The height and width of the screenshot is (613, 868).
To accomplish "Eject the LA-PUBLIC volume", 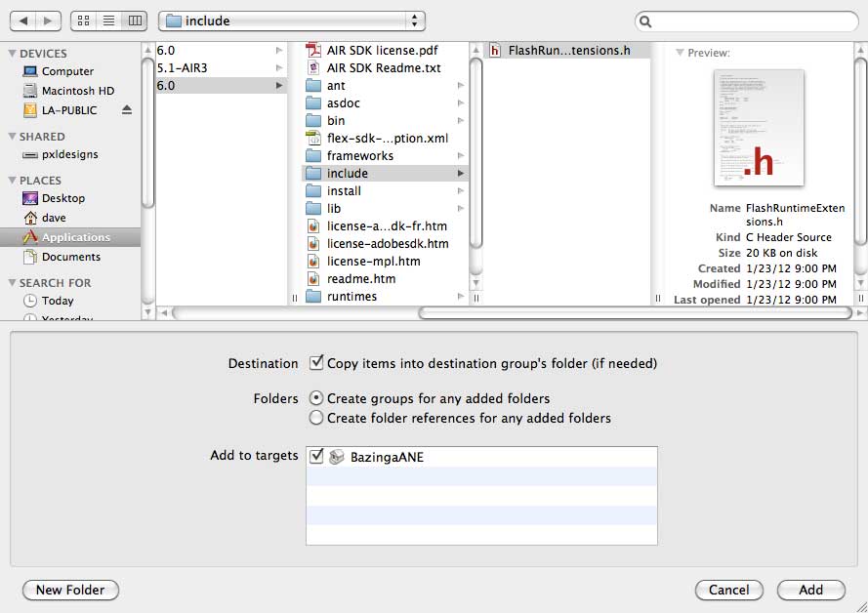I will click(x=126, y=110).
